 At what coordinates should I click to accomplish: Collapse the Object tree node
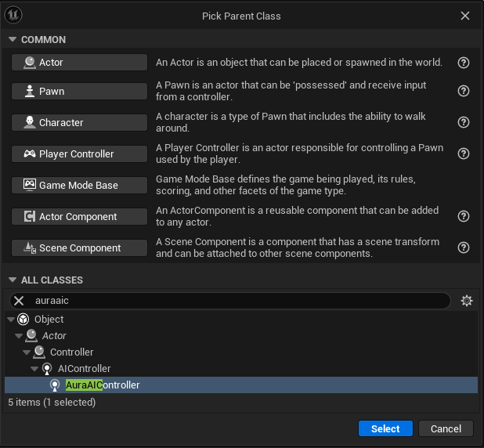click(x=11, y=320)
